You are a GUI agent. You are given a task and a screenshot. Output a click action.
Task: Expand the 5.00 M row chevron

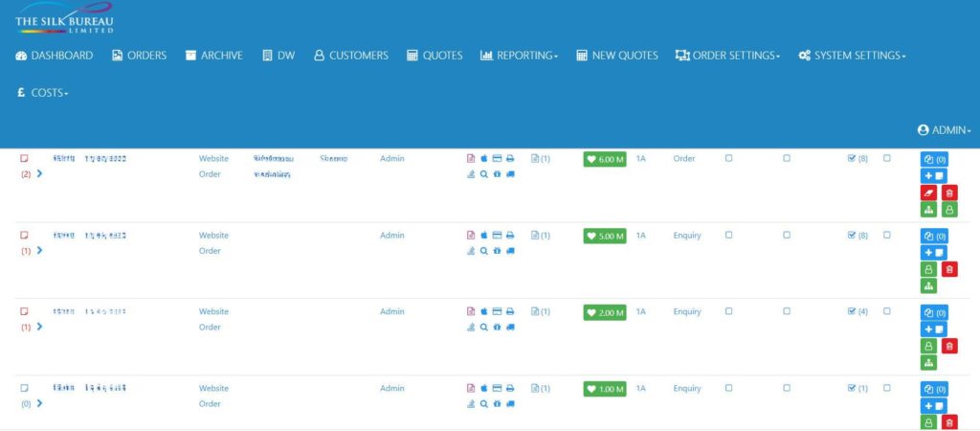click(x=39, y=250)
